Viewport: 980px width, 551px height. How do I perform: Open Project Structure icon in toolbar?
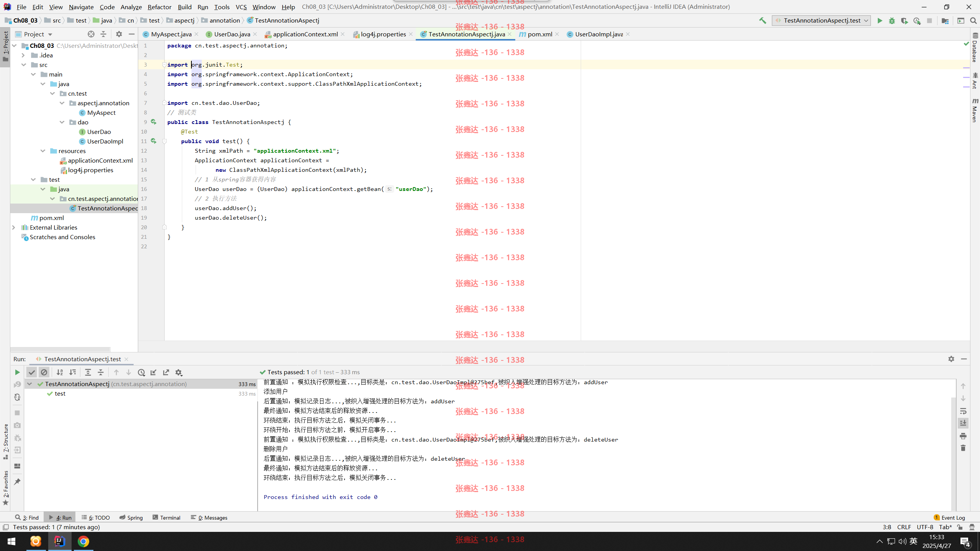[x=945, y=21]
